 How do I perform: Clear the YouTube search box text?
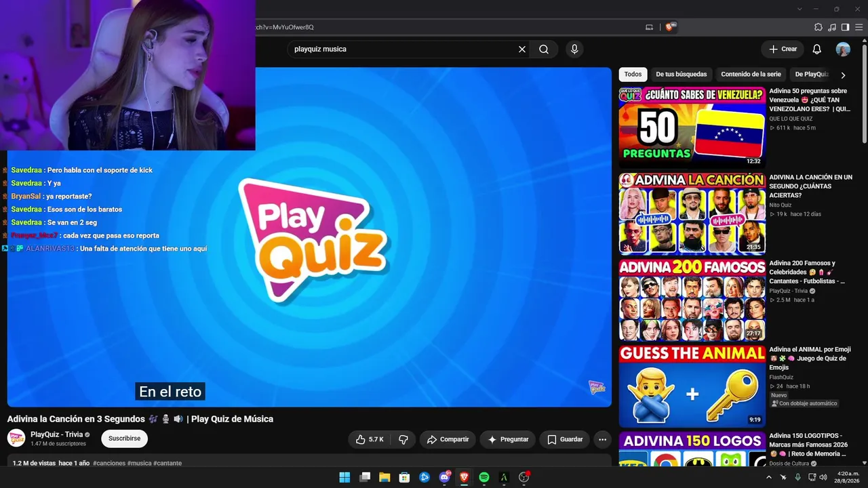pyautogui.click(x=522, y=49)
